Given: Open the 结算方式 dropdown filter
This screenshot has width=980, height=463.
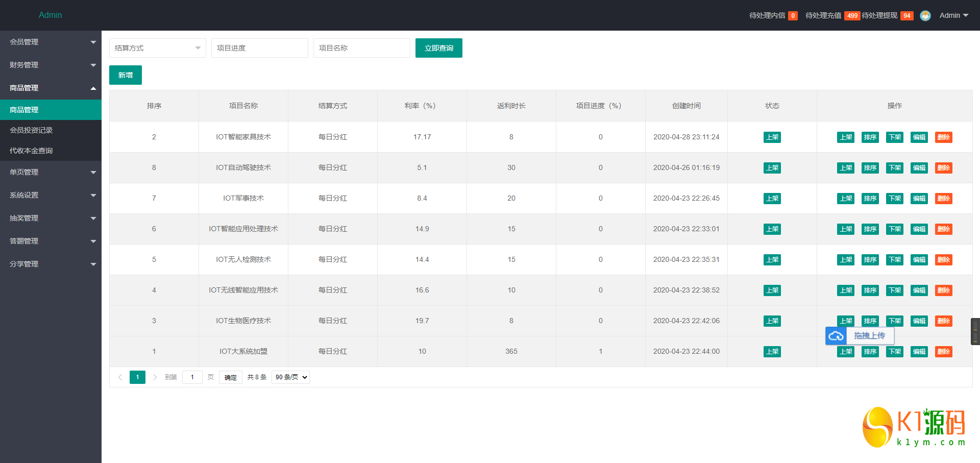Looking at the screenshot, I should 157,48.
